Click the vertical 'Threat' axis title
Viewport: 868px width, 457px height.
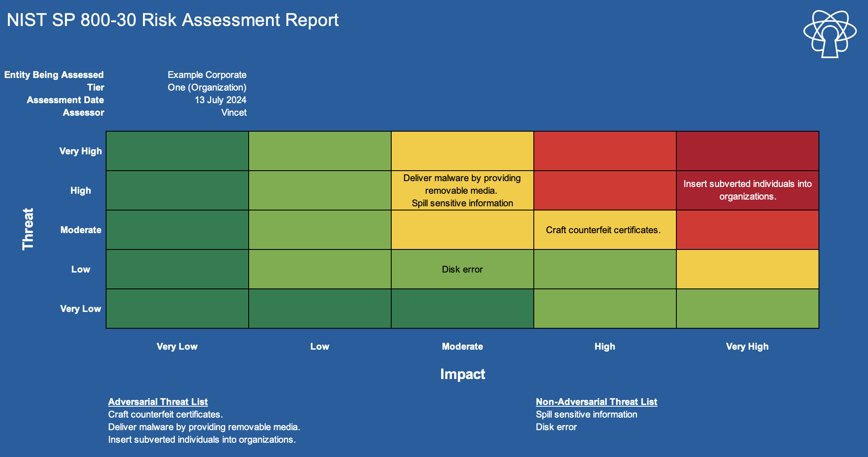click(x=28, y=229)
